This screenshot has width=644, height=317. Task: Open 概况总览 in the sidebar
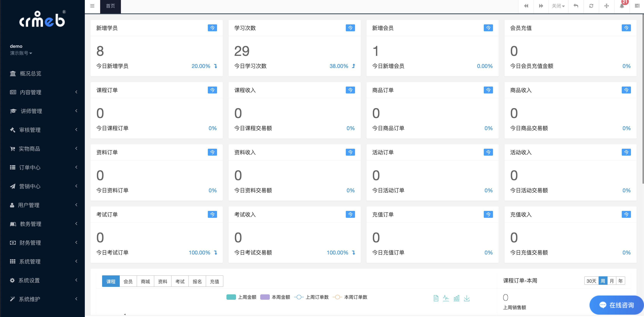point(42,73)
